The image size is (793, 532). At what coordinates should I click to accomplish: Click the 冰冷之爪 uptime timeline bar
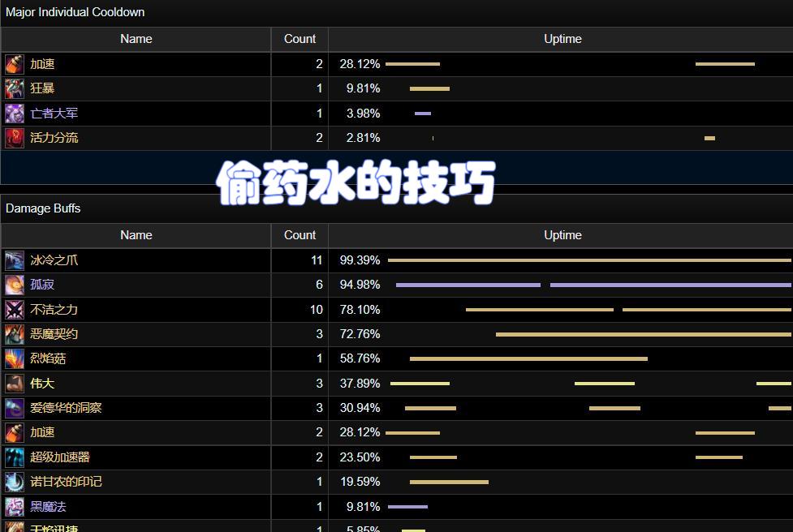(x=589, y=260)
